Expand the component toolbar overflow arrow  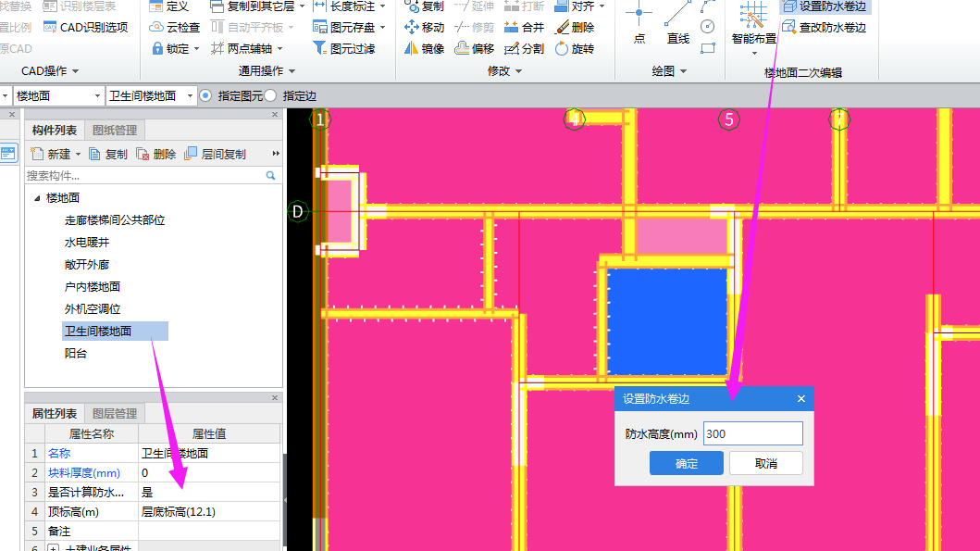point(276,154)
